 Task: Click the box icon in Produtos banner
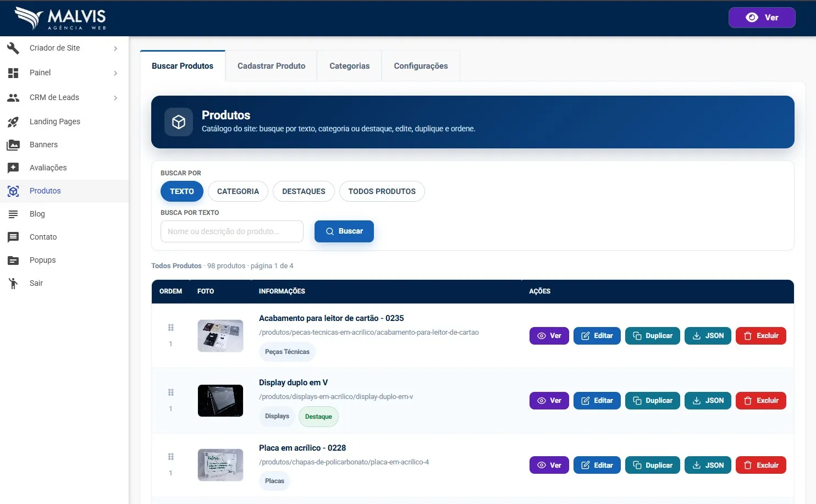[x=179, y=122]
